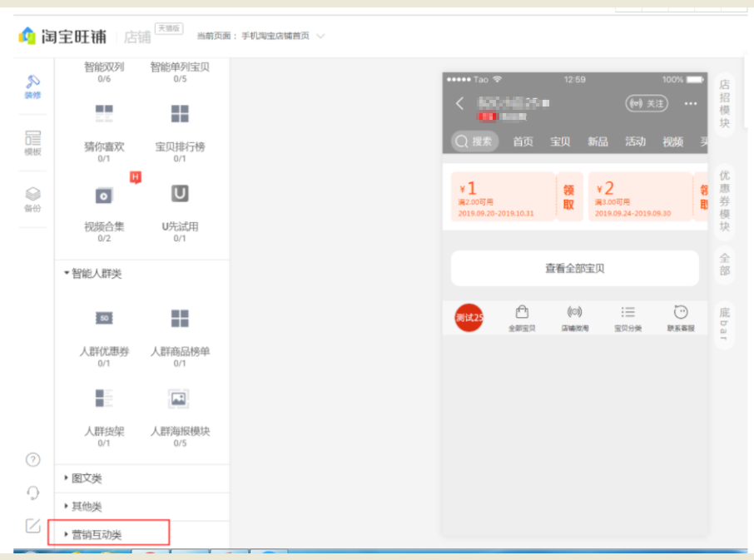Open the three-dot more menu in preview
This screenshot has width=754, height=560.
click(x=691, y=103)
